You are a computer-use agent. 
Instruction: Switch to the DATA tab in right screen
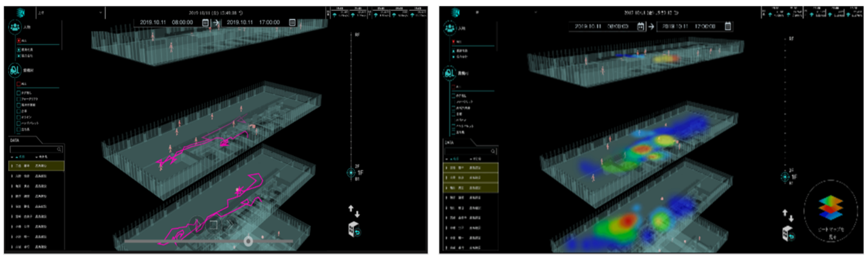[449, 143]
